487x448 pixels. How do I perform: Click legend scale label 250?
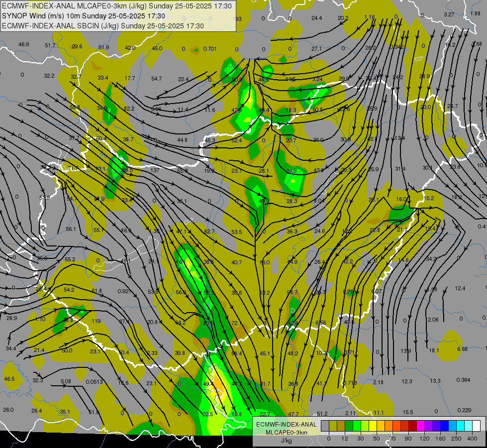[x=456, y=439]
